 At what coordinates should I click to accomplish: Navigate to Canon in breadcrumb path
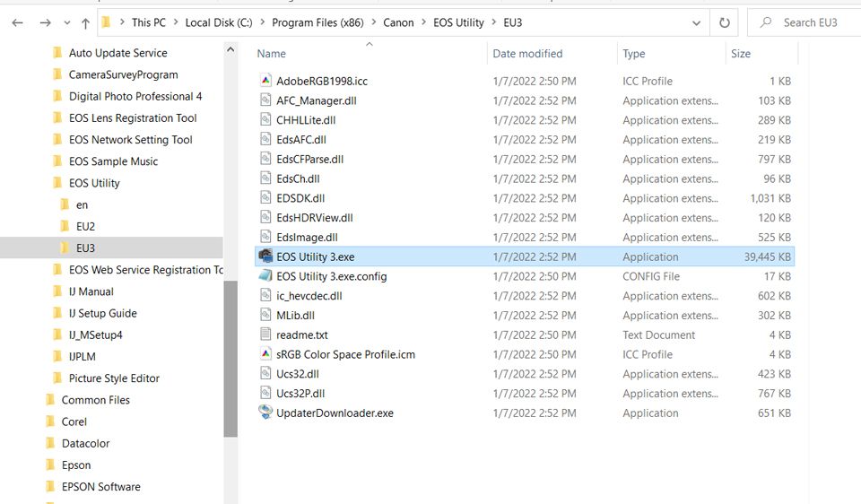tap(398, 22)
